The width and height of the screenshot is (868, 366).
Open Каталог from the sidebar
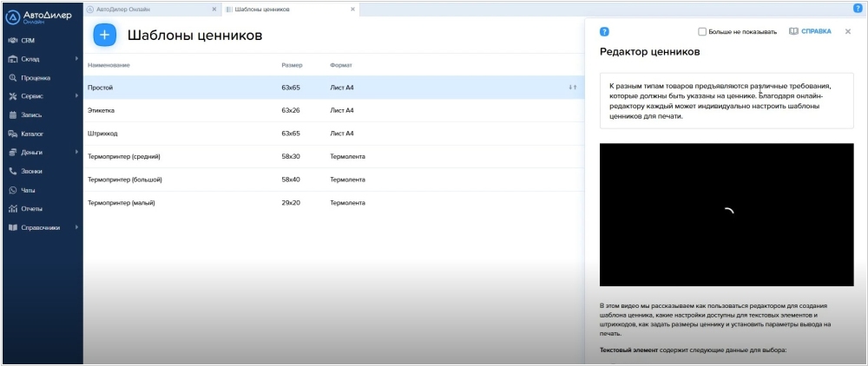(33, 134)
